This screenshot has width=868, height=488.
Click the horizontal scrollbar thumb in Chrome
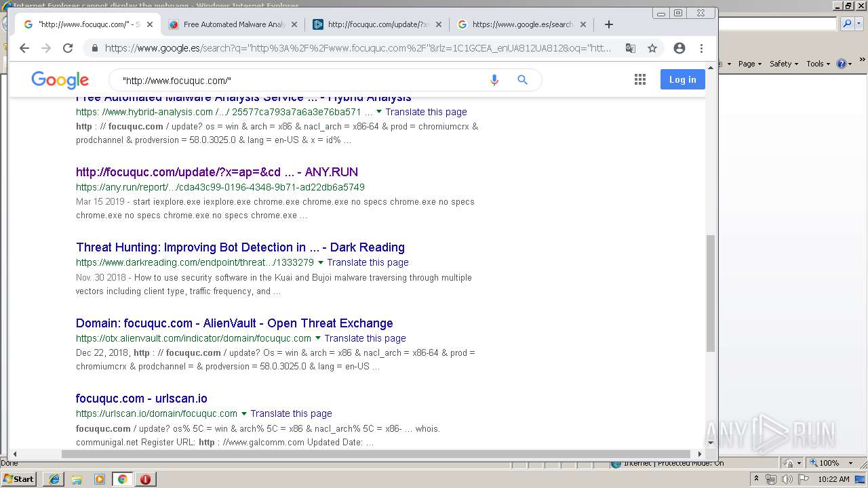376,454
